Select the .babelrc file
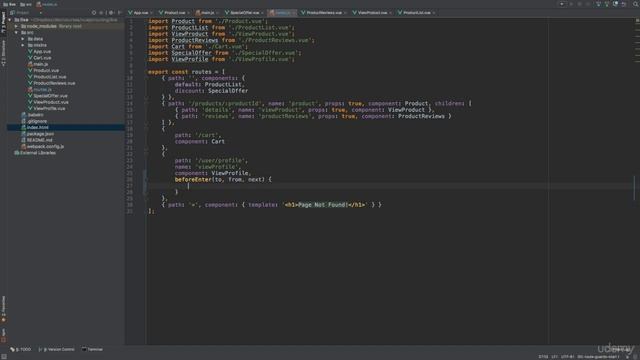This screenshot has width=640, height=360. [x=32, y=115]
